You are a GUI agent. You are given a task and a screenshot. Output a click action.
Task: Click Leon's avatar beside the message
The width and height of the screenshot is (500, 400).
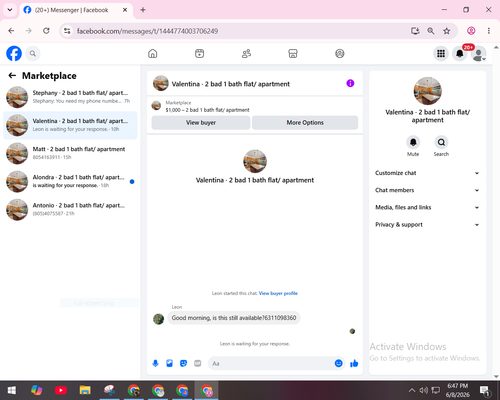tap(158, 319)
